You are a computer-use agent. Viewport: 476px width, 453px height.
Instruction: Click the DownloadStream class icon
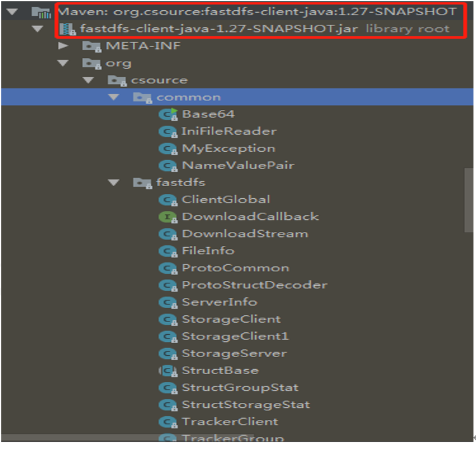point(168,234)
